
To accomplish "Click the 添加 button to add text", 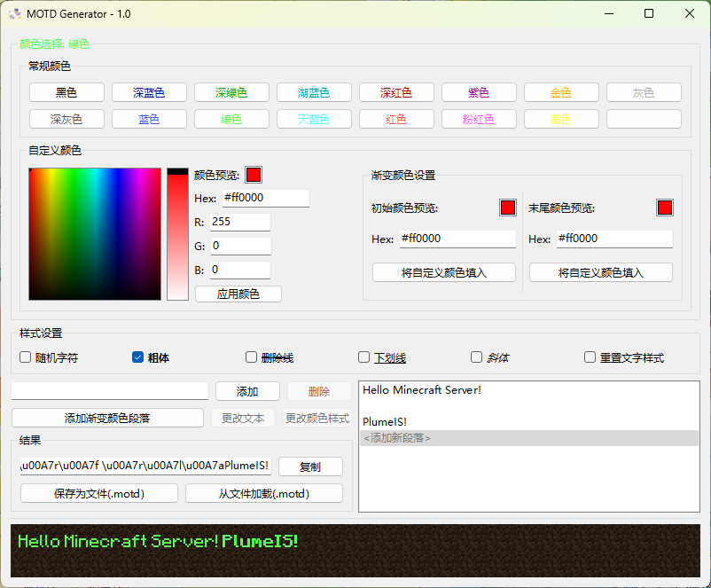I will (x=246, y=390).
